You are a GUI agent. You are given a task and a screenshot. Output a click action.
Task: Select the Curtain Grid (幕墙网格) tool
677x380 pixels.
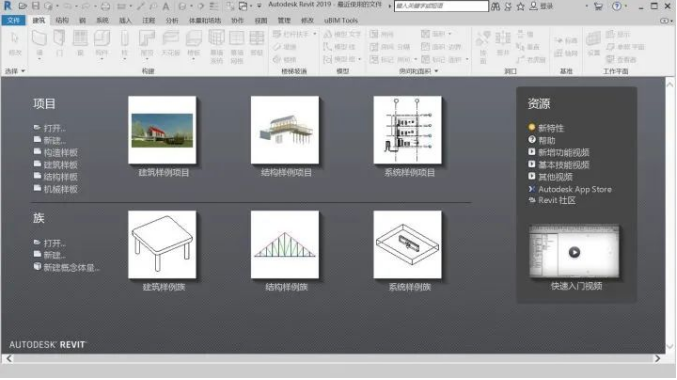coord(237,47)
